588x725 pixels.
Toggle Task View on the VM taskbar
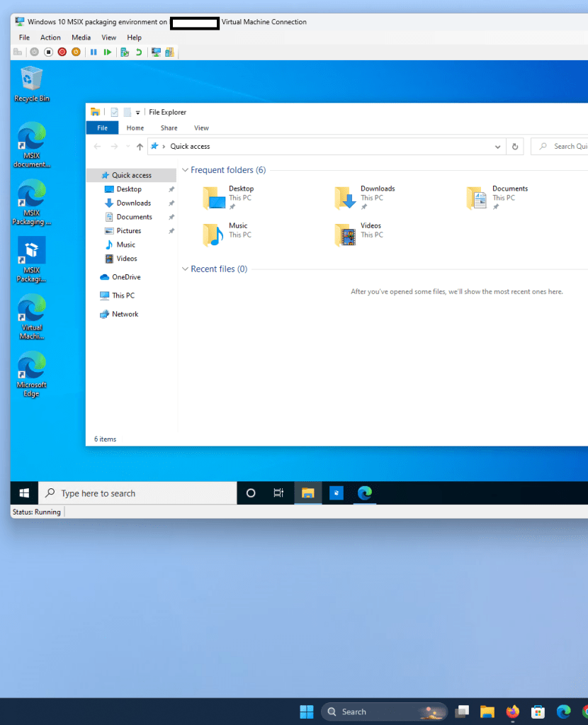(x=279, y=493)
